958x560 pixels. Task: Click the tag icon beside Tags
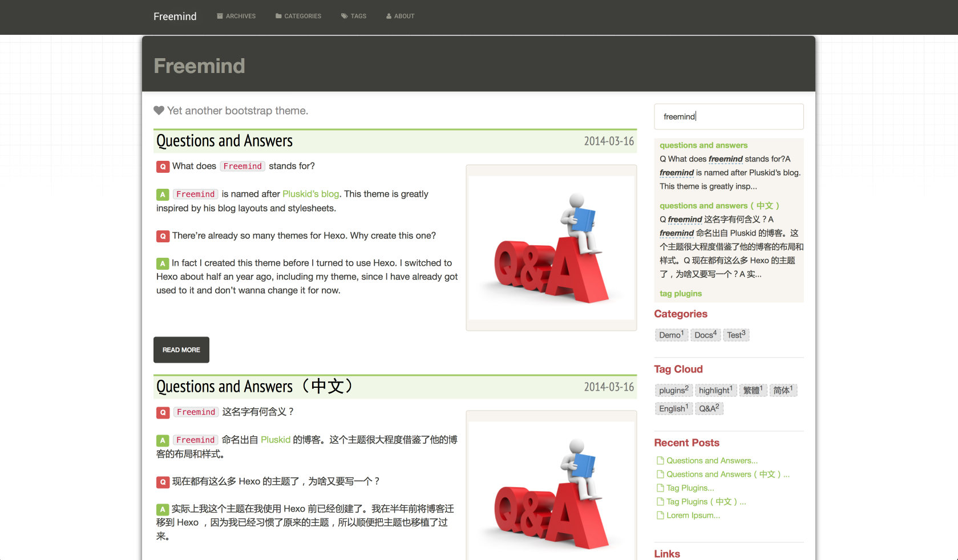tap(345, 16)
